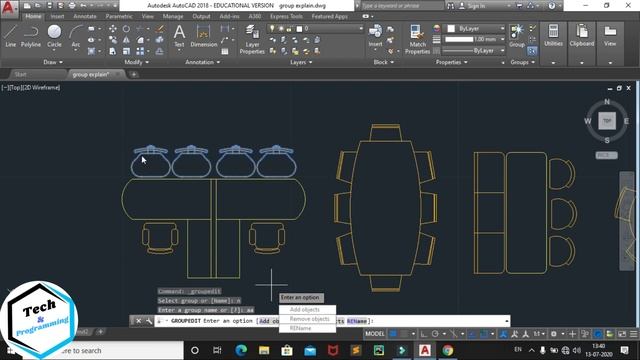Viewport: 640px width, 360px height.
Task: Switch to the Home ribbon tab
Action: coord(33,16)
